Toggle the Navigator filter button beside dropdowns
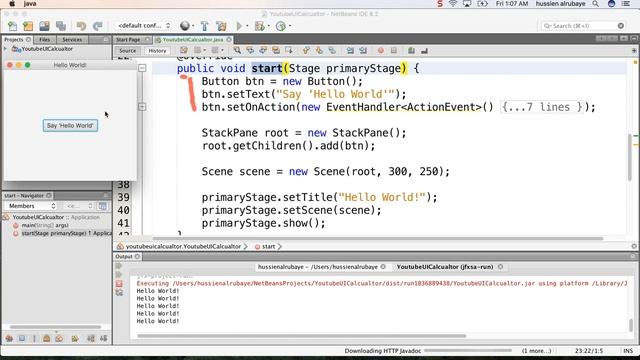Viewport: 640px width, 360px height. click(x=102, y=206)
